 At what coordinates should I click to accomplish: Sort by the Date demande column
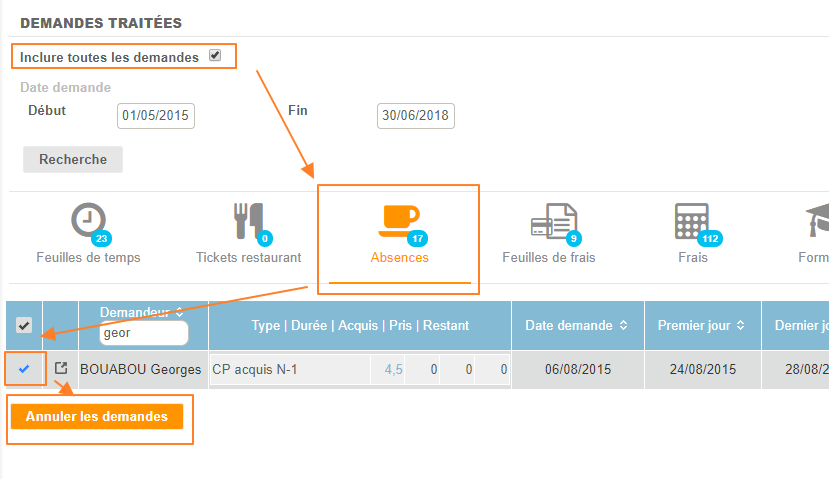click(x=623, y=325)
